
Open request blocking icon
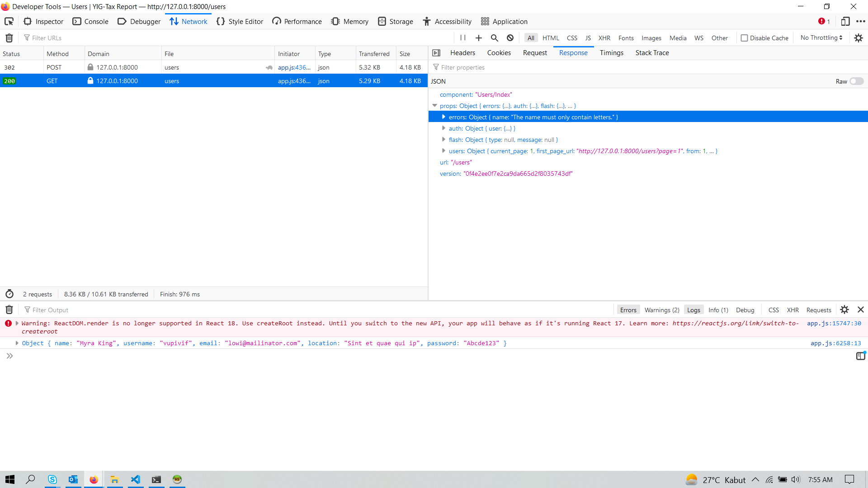click(x=510, y=38)
